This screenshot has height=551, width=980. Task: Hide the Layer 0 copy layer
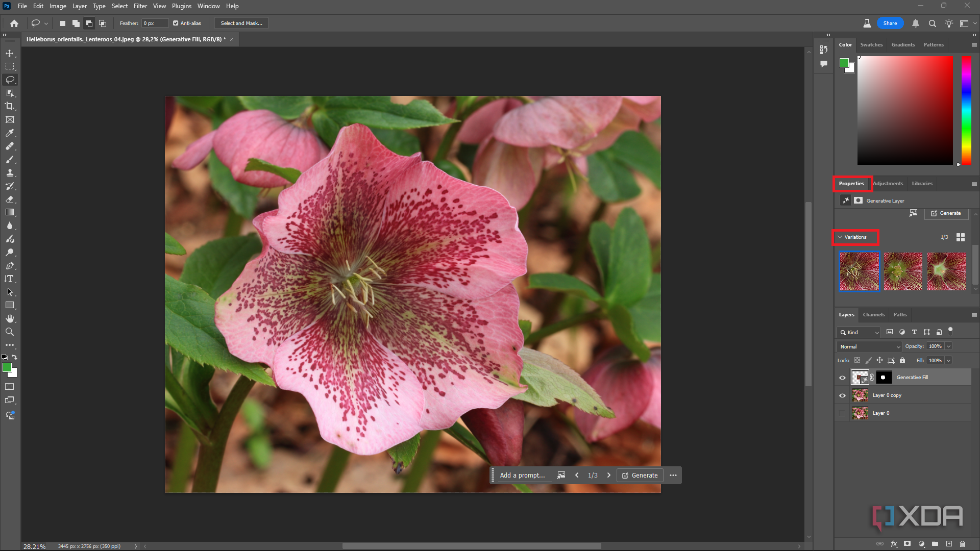click(x=842, y=395)
